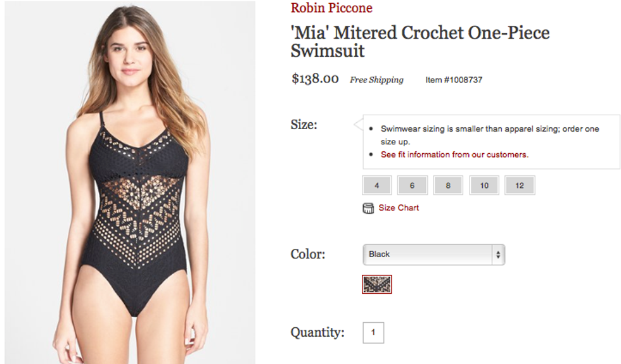This screenshot has width=621, height=364.
Task: Click the Item #1008737 number
Action: (x=454, y=80)
